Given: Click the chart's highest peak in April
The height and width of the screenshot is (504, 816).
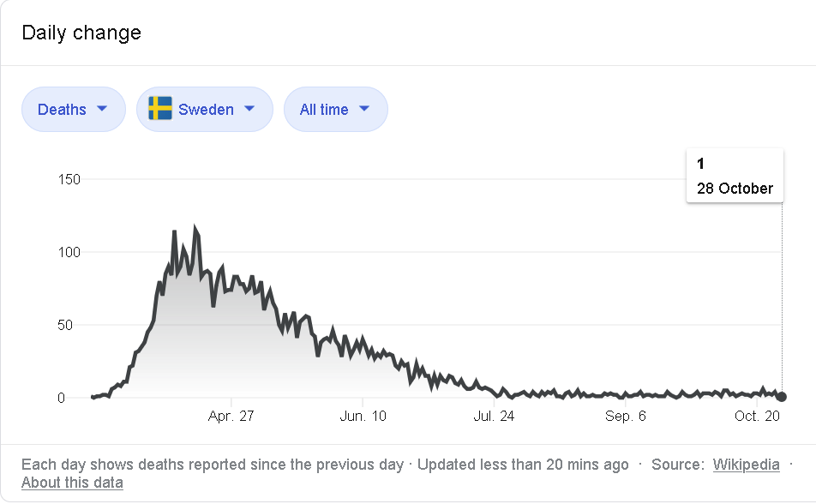Looking at the screenshot, I should click(x=195, y=227).
